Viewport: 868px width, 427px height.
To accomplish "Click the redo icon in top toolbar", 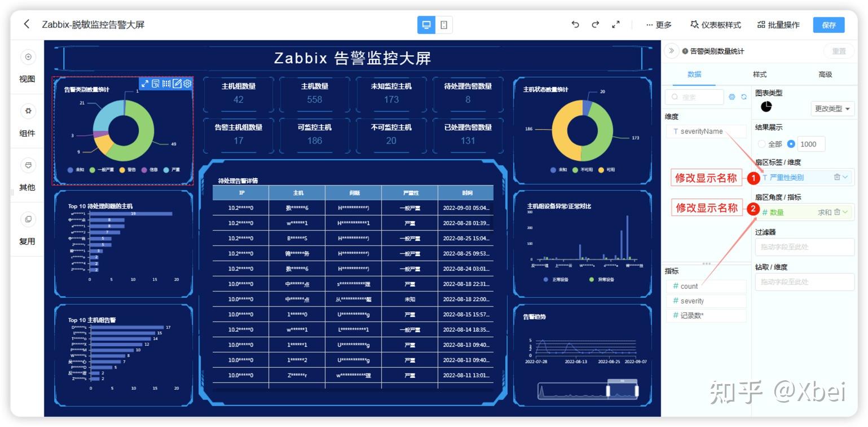I will 595,24.
